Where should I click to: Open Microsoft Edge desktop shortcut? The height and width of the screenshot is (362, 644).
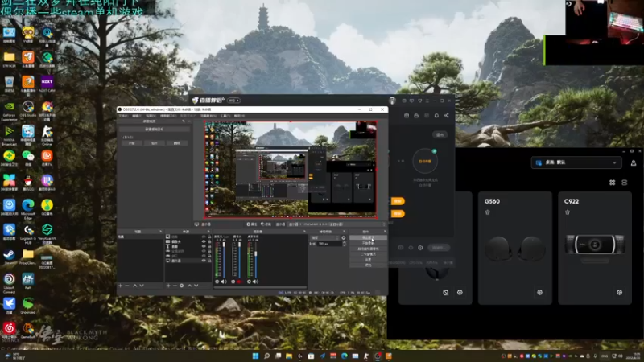28,208
